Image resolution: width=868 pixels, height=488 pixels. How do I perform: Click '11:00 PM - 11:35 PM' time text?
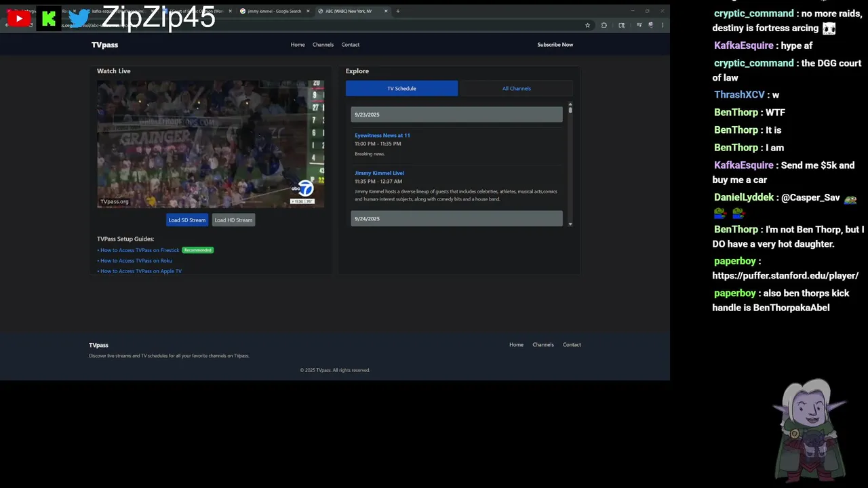pyautogui.click(x=378, y=144)
